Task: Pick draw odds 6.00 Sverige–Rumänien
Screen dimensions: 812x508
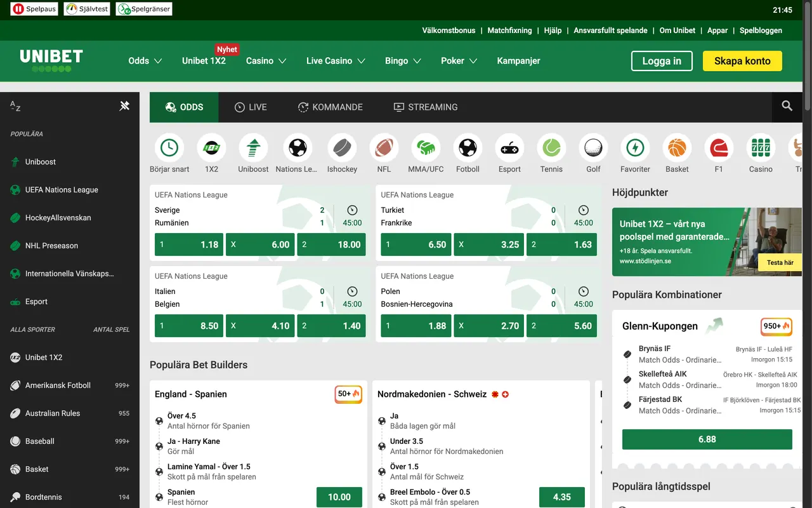Action: click(260, 244)
